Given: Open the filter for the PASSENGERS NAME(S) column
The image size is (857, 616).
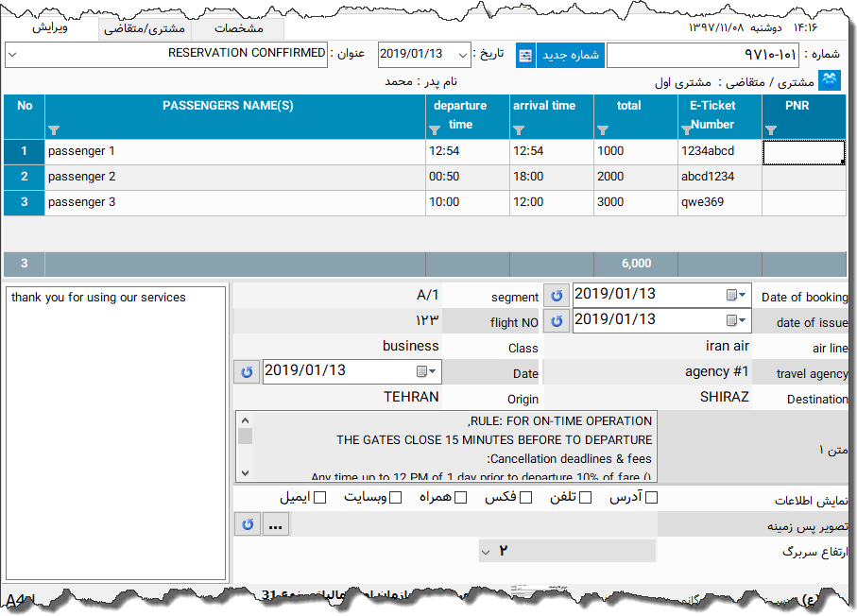Looking at the screenshot, I should 54,130.
